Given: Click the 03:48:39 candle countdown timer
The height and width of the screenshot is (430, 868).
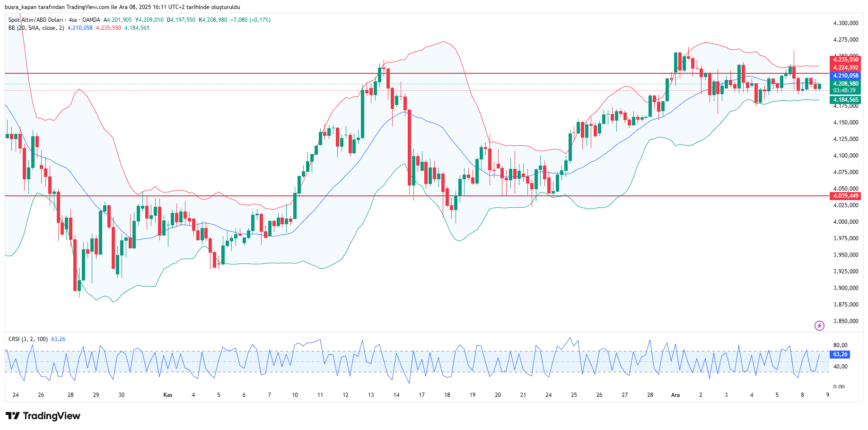Looking at the screenshot, I should click(844, 90).
